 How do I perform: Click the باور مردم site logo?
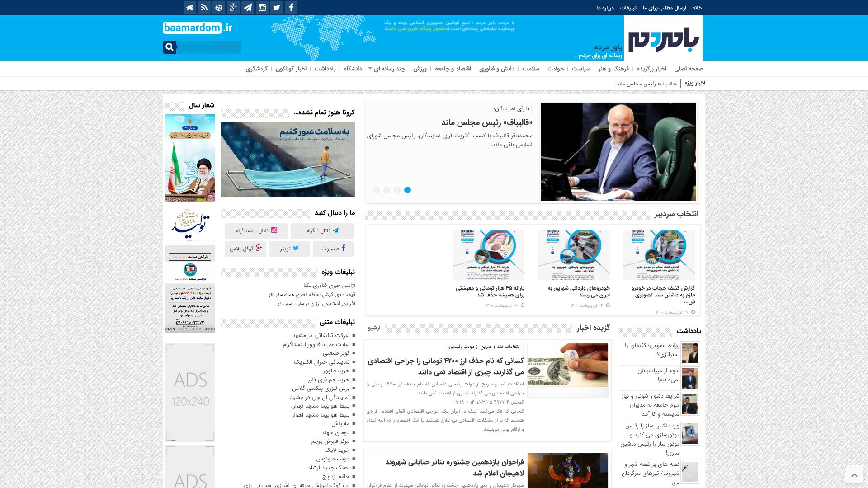(663, 38)
